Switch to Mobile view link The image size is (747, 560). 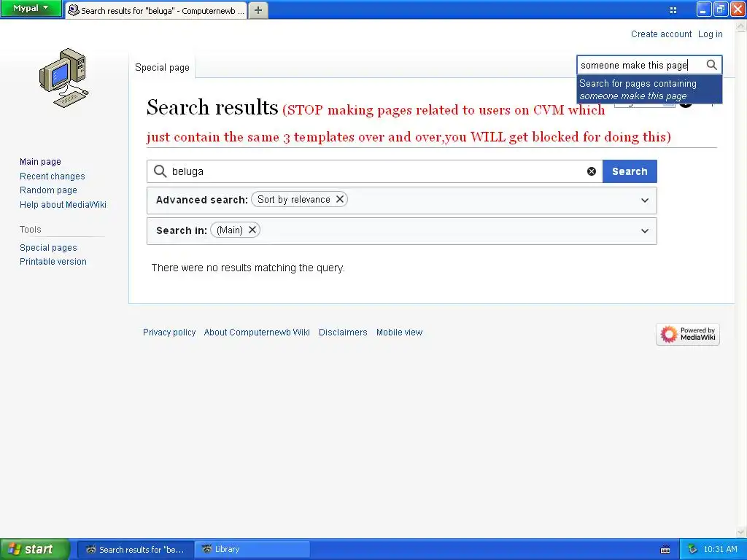click(399, 332)
